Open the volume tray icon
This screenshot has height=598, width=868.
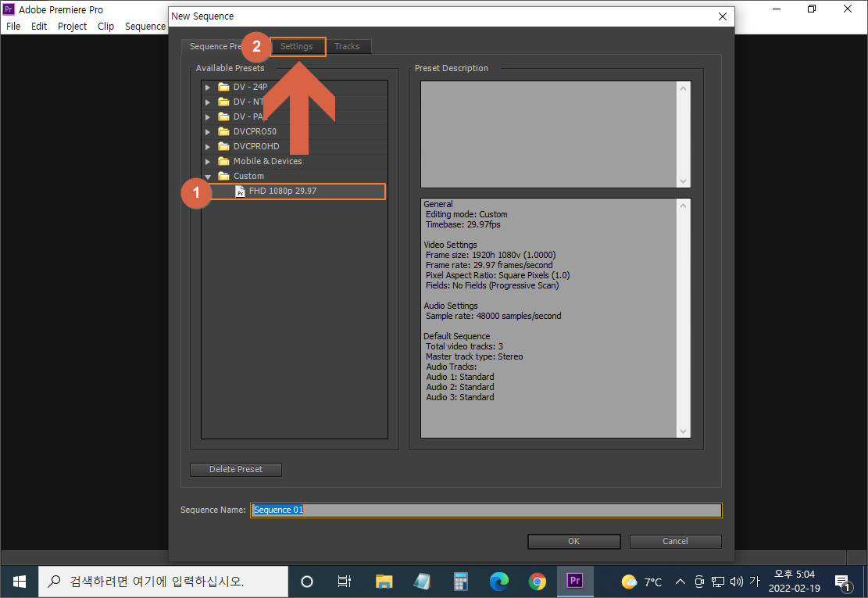click(736, 582)
